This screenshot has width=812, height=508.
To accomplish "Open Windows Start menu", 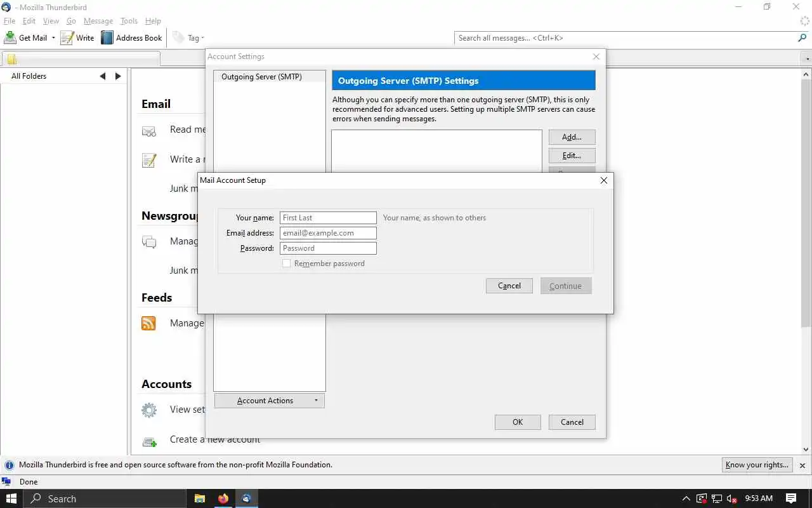I will click(x=11, y=498).
